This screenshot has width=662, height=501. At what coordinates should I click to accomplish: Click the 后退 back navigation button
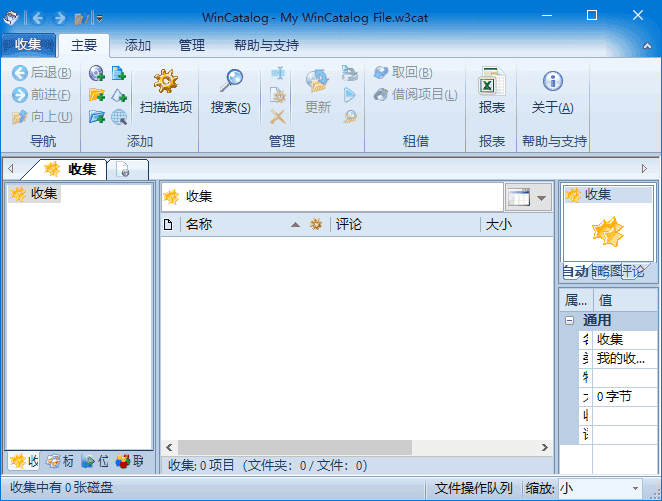[41, 73]
